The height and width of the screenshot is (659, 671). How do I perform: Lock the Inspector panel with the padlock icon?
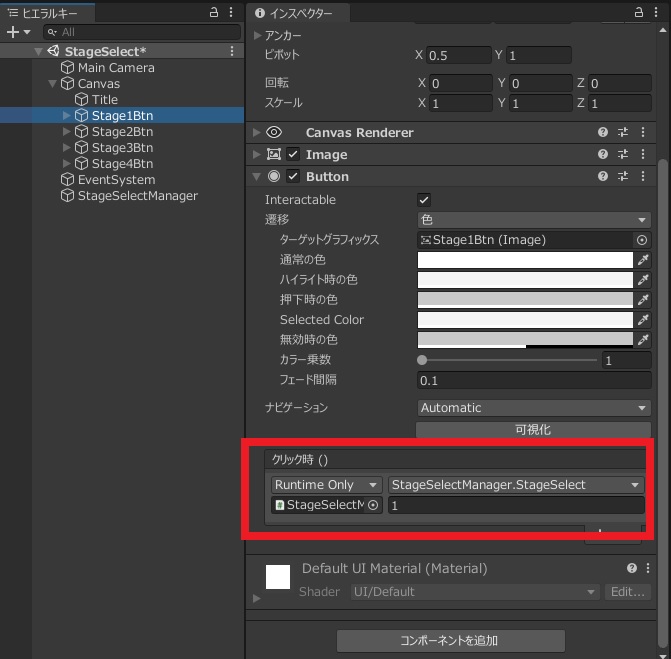[638, 12]
